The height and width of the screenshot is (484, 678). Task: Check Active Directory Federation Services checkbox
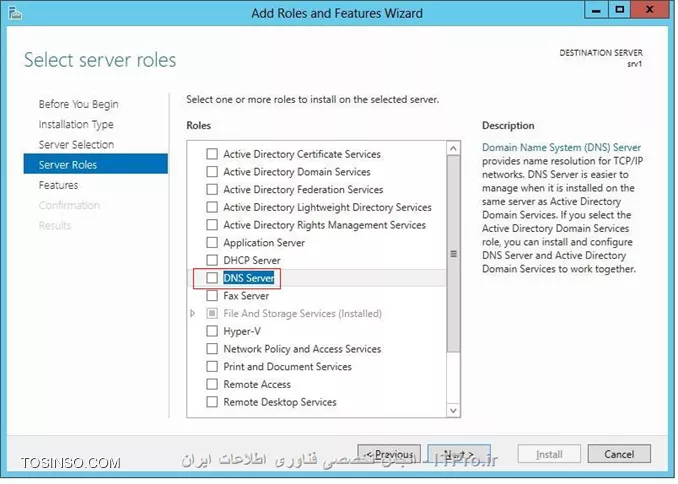(212, 189)
